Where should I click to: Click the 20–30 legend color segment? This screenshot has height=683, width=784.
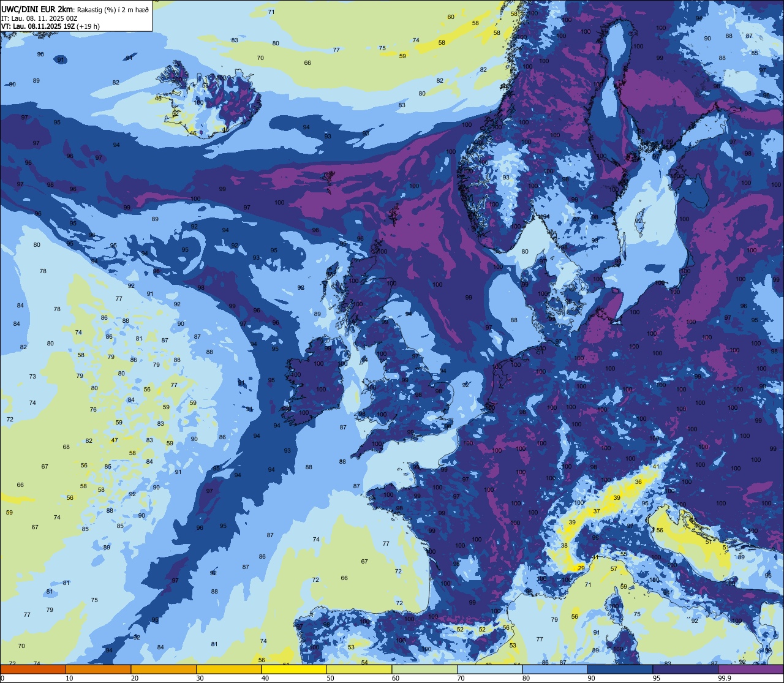164,669
